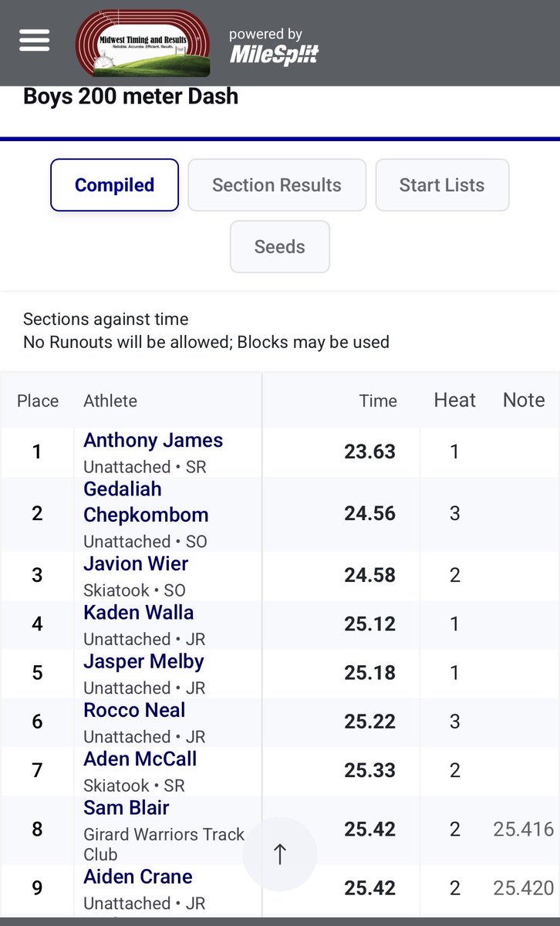The image size is (560, 926).
Task: Click the Place column header
Action: [38, 400]
